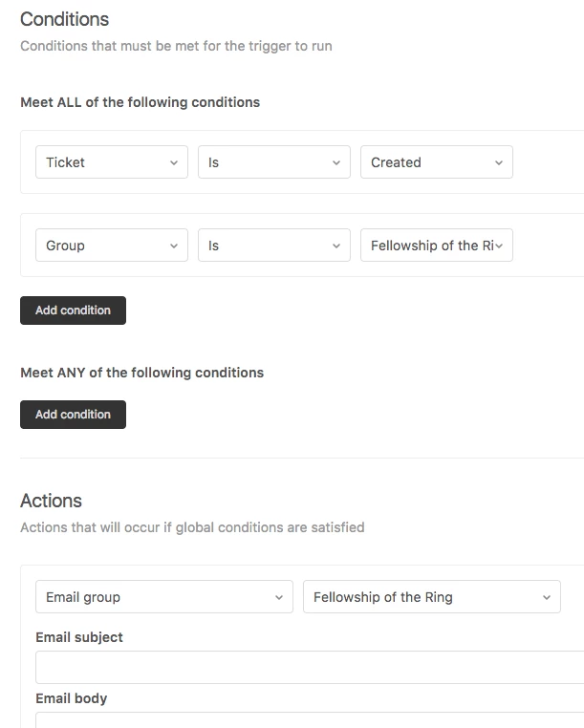The width and height of the screenshot is (584, 728).
Task: Click Add condition under Meet ALL
Action: tap(73, 310)
